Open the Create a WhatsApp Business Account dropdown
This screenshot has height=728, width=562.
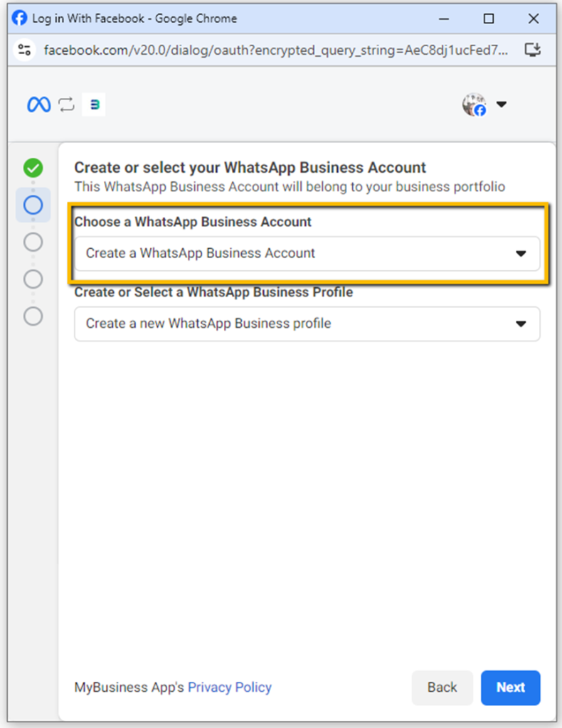pos(307,254)
